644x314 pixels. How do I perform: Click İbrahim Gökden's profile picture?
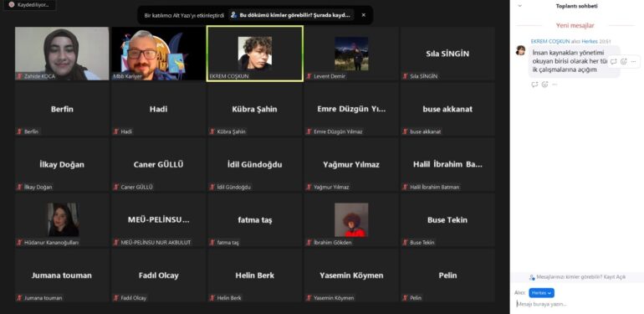pyautogui.click(x=351, y=219)
